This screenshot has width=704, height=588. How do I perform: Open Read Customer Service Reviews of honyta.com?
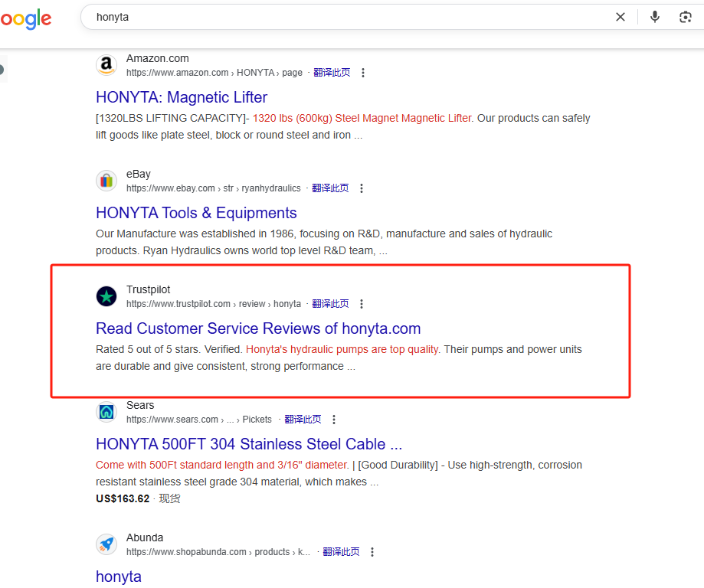(258, 328)
